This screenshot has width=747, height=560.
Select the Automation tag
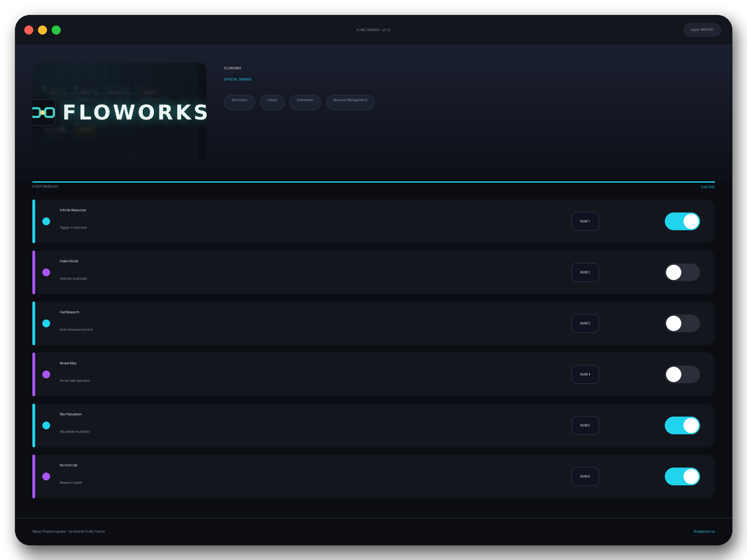tap(305, 102)
